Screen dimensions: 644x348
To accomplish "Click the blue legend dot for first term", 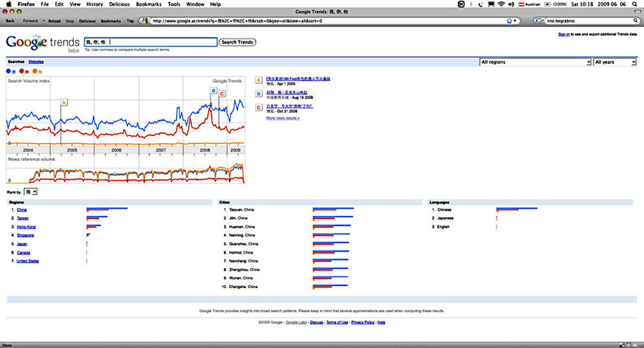I will pos(8,71).
